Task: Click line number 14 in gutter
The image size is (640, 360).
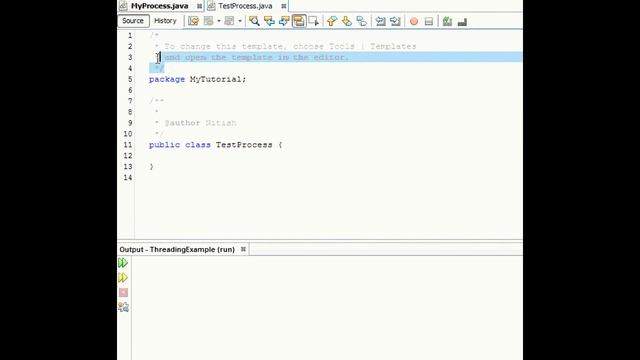Action: click(x=128, y=178)
